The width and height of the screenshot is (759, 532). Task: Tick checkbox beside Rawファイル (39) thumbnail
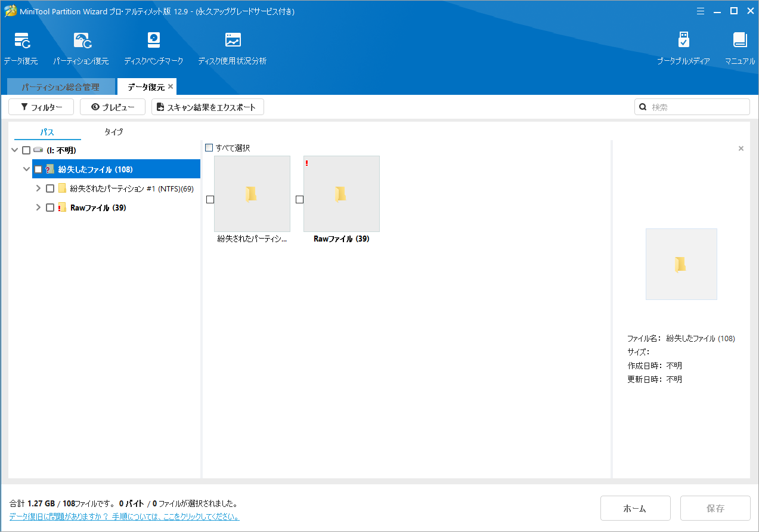pyautogui.click(x=299, y=200)
